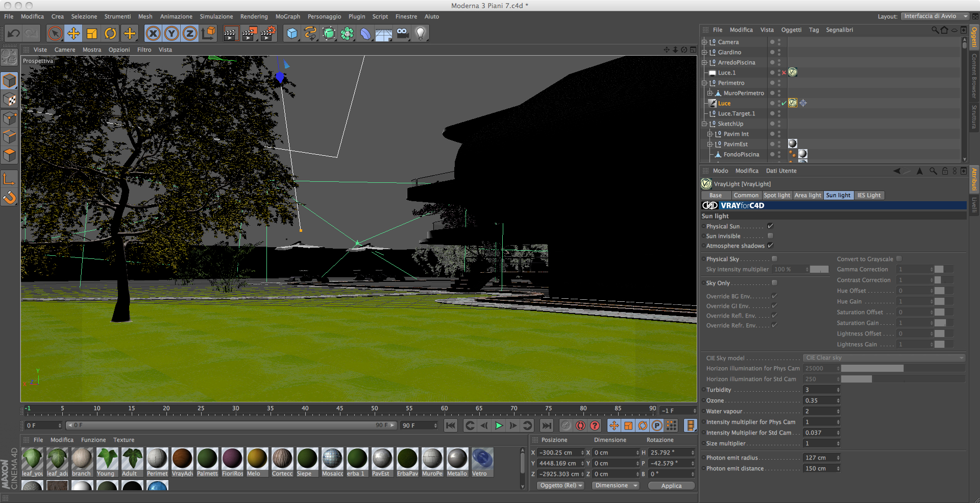Play the animation forward
Viewport: 980px width, 503px height.
499,425
